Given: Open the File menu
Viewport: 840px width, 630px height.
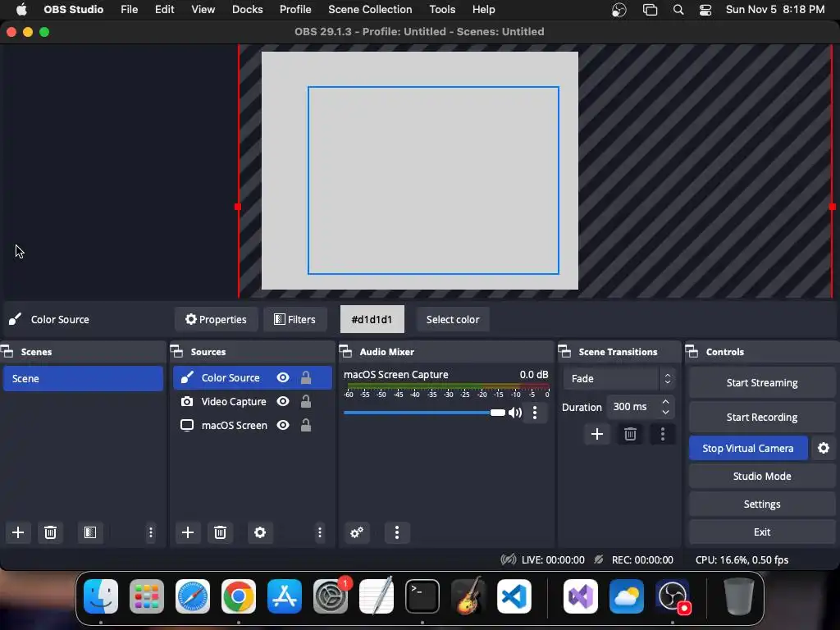Looking at the screenshot, I should pyautogui.click(x=129, y=10).
